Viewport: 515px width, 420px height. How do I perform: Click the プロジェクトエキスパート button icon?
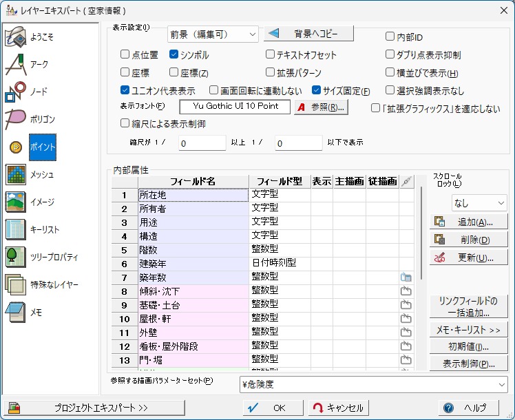tap(14, 408)
